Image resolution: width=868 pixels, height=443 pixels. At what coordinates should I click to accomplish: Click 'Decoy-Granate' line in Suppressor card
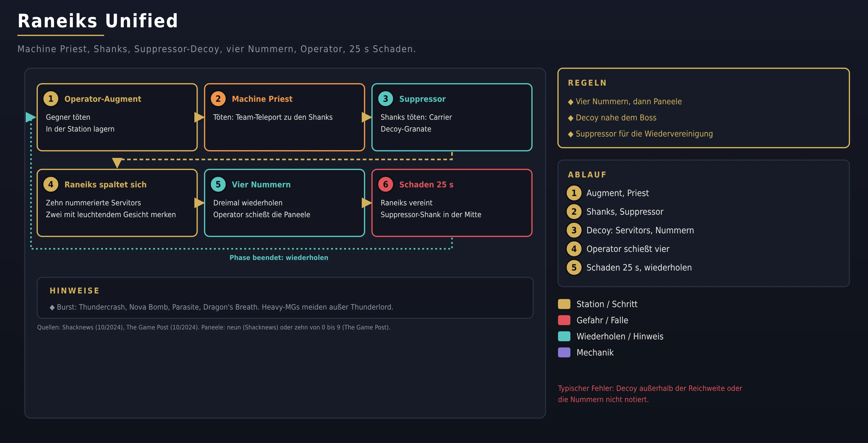pos(406,129)
